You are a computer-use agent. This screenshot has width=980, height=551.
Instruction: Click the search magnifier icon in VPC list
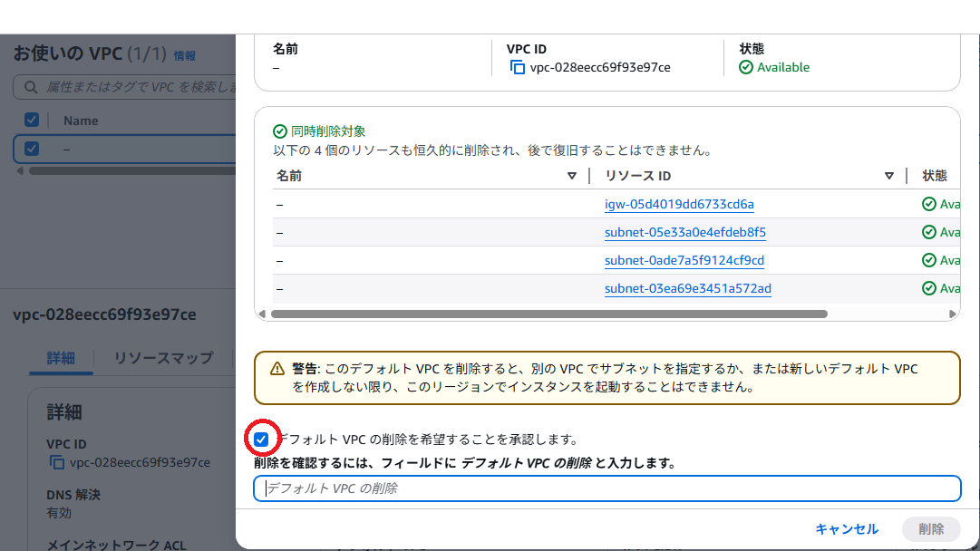click(31, 87)
